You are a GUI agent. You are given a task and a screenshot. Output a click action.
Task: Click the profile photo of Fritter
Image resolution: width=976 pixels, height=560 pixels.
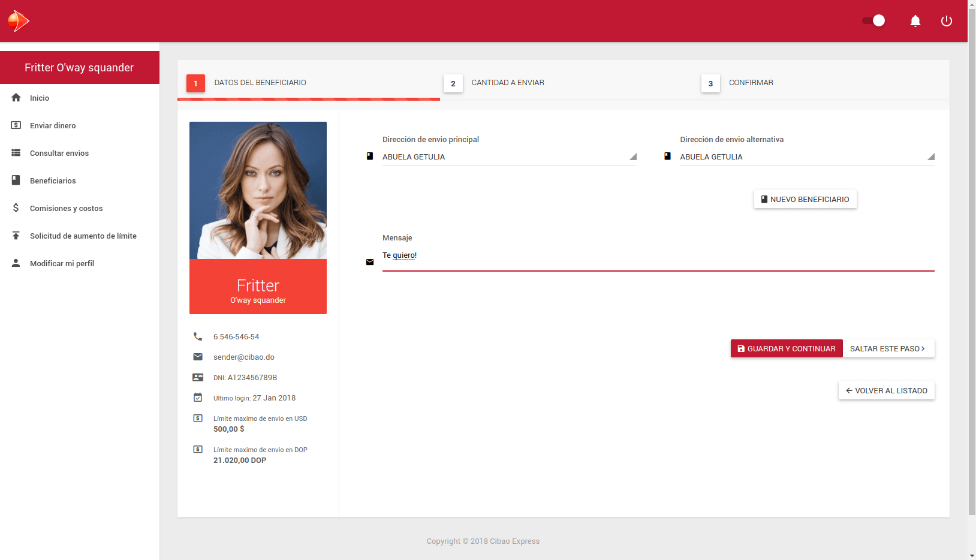pyautogui.click(x=258, y=190)
